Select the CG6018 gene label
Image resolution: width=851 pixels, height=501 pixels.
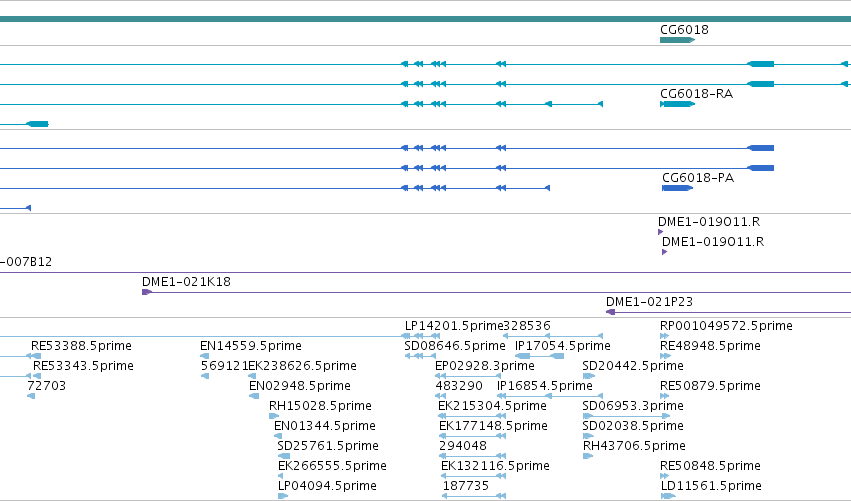[684, 30]
